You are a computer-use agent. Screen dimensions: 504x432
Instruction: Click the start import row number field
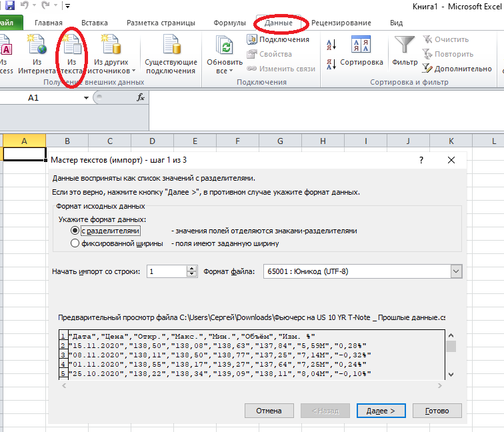pyautogui.click(x=167, y=271)
